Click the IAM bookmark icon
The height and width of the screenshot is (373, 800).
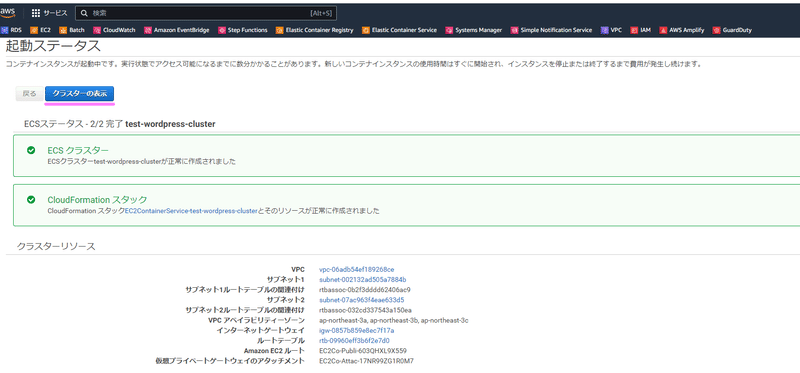[634, 30]
